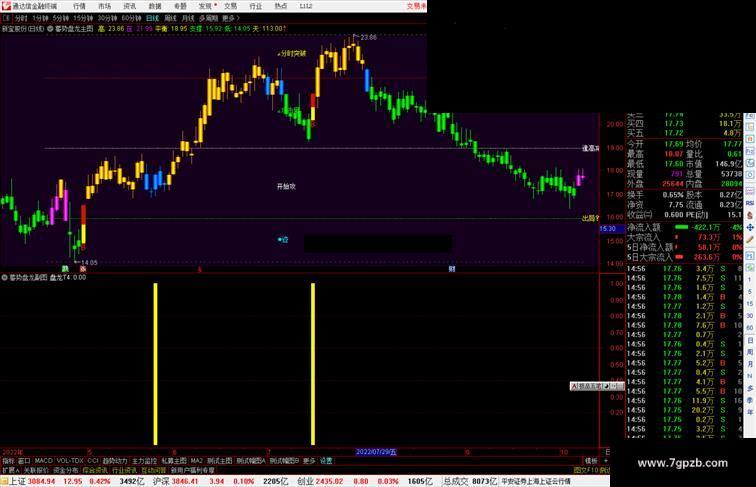The image size is (756, 487).
Task: Select the 日线 daily period tab
Action: coord(152,18)
